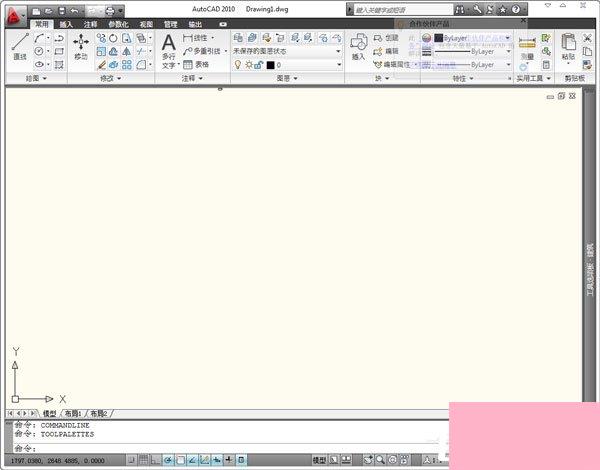Click the Insert block (插入) large icon

click(x=359, y=47)
